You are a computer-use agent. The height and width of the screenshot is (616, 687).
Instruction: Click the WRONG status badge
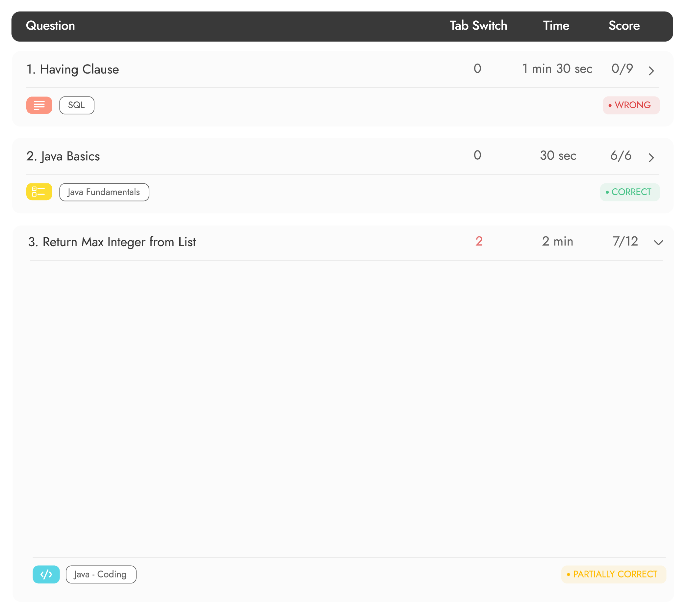[x=631, y=105]
